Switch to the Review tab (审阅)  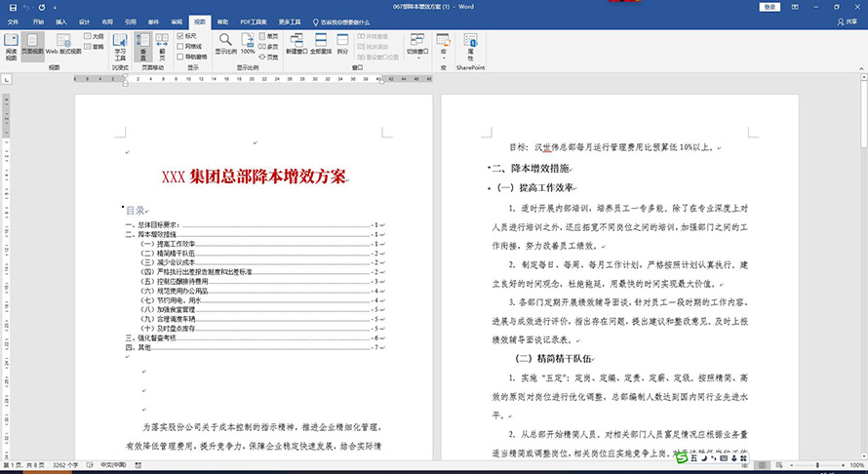[x=177, y=22]
